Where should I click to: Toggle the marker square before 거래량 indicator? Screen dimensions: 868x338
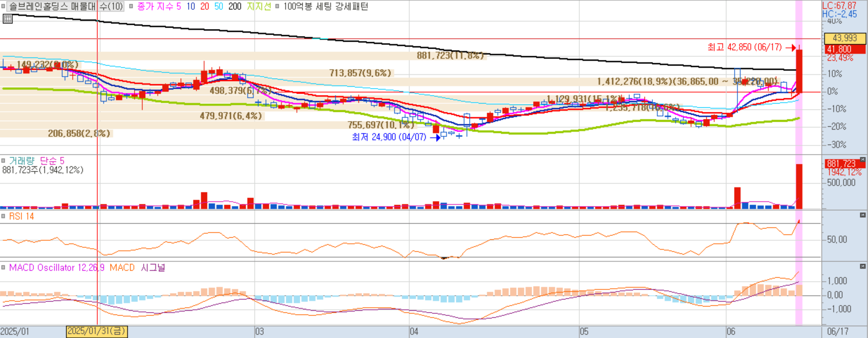(4, 161)
